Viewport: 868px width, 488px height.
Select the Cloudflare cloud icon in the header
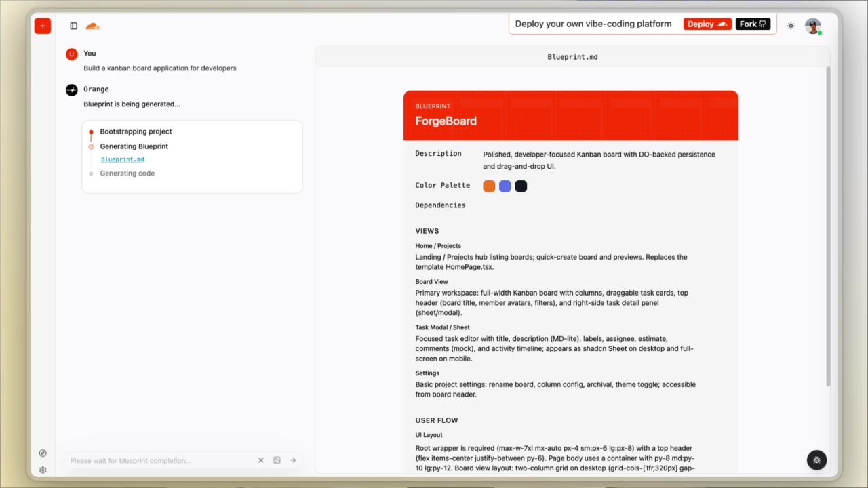(x=92, y=25)
